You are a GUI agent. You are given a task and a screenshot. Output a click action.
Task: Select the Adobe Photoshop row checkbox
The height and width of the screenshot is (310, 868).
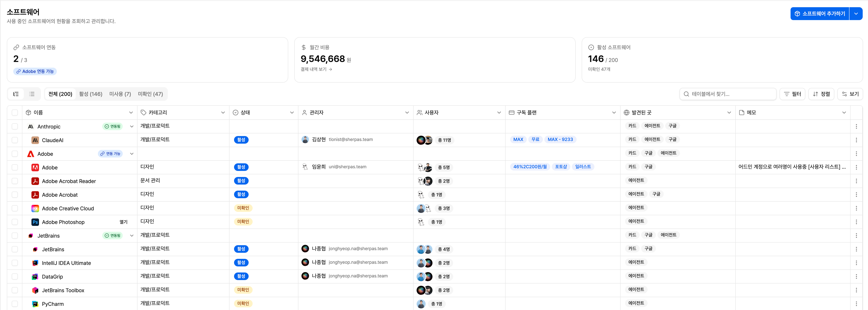tap(15, 222)
